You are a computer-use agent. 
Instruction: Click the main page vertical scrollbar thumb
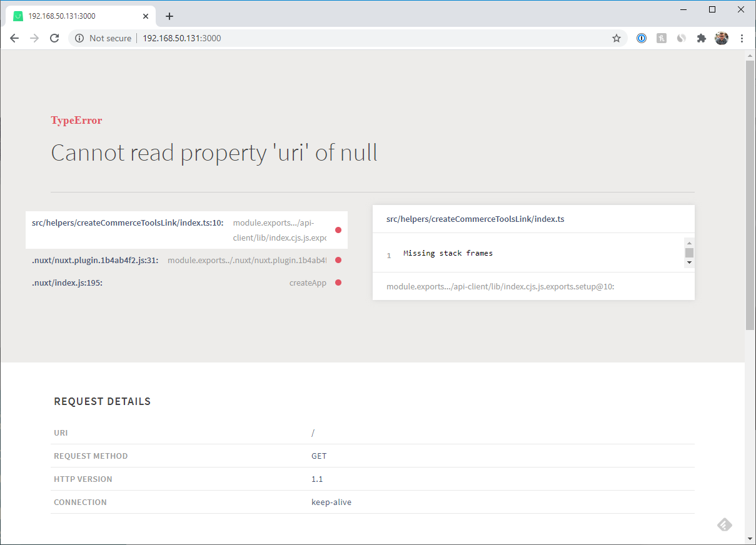(x=750, y=195)
